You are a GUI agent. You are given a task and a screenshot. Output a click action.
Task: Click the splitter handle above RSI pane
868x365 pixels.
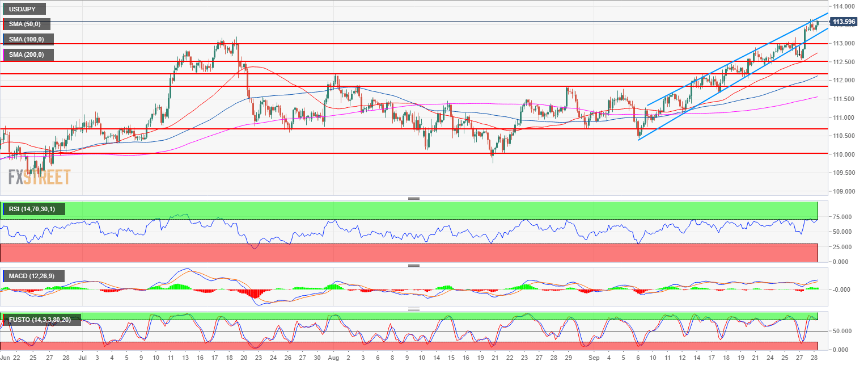[413, 198]
